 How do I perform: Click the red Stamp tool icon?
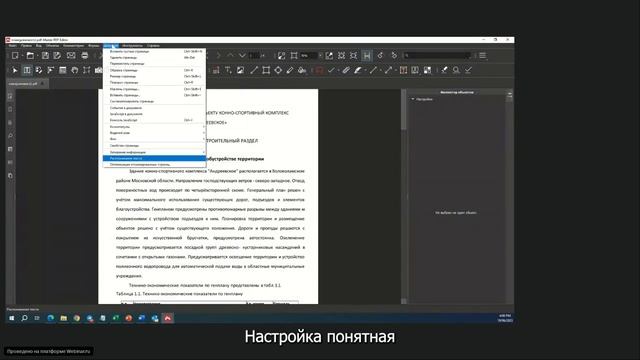click(x=319, y=70)
